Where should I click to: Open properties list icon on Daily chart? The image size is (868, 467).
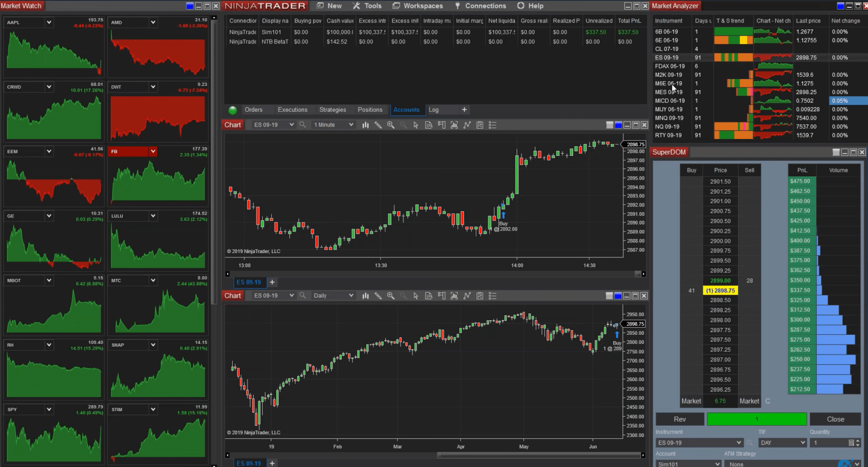(x=492, y=295)
